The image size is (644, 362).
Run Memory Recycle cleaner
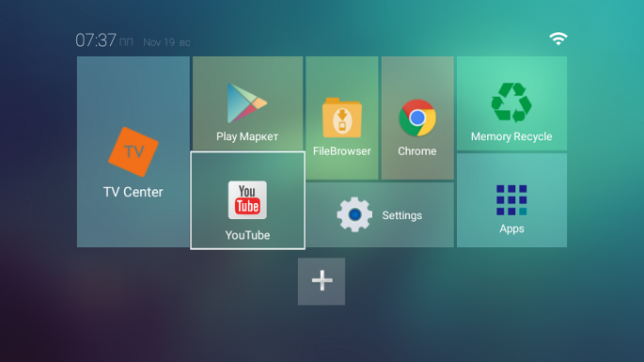pyautogui.click(x=511, y=103)
